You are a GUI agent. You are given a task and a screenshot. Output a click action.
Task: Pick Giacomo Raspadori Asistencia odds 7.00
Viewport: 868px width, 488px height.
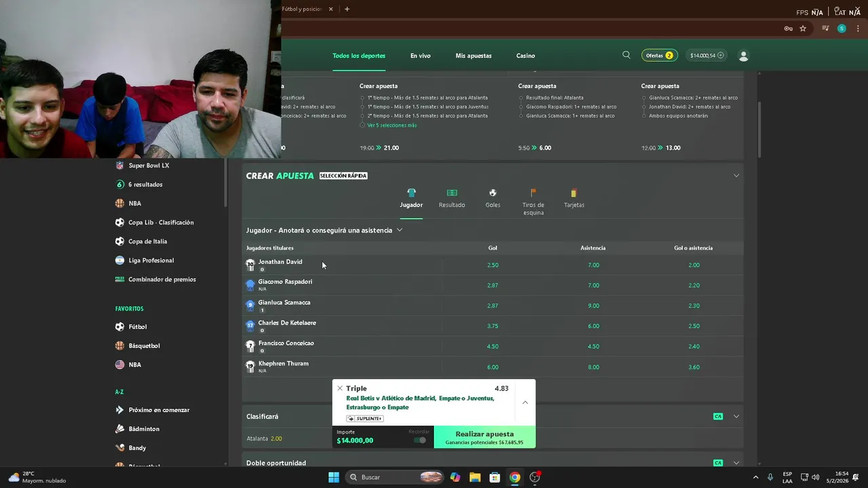point(593,285)
